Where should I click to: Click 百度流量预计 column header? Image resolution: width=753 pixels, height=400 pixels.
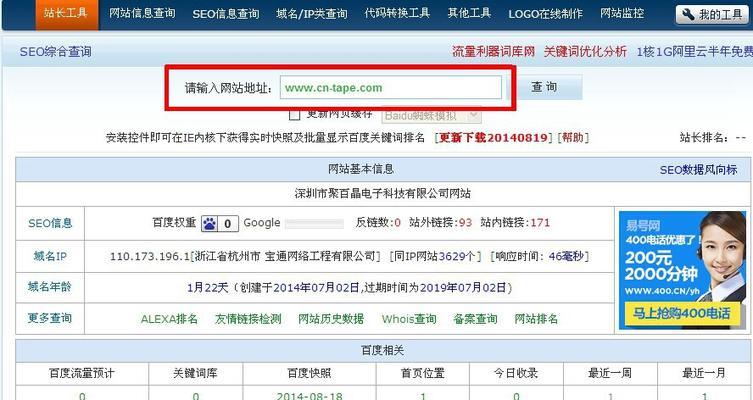click(x=82, y=373)
